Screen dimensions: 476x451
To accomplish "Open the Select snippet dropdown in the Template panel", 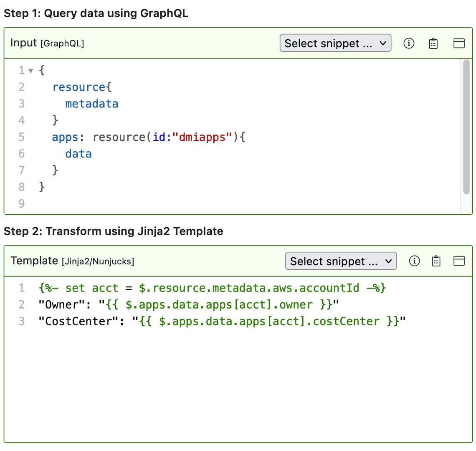I will click(341, 261).
